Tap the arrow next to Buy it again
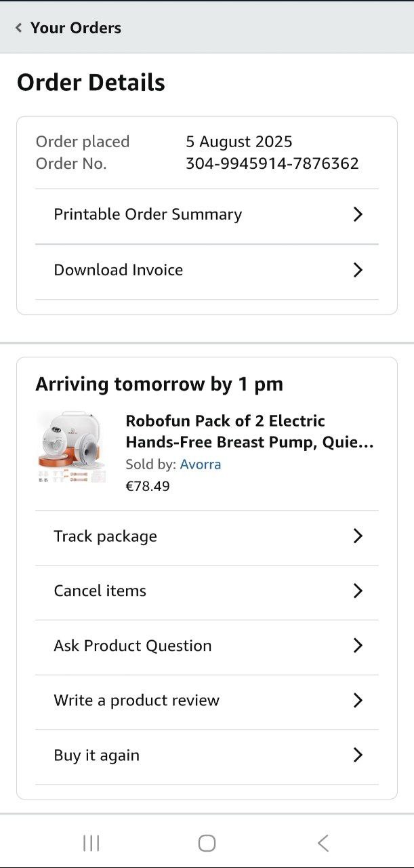414x868 pixels. pos(358,755)
